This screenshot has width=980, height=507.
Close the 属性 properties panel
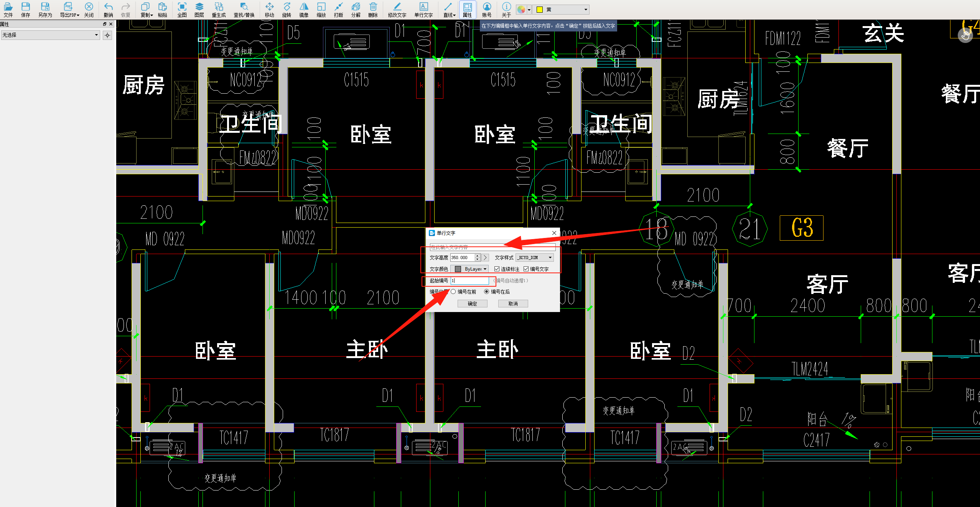(111, 24)
